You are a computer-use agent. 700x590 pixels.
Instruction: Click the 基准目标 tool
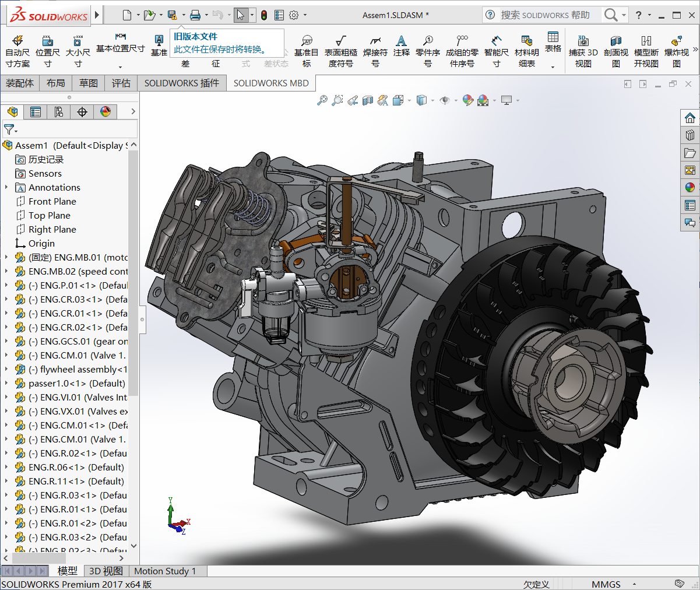[307, 50]
